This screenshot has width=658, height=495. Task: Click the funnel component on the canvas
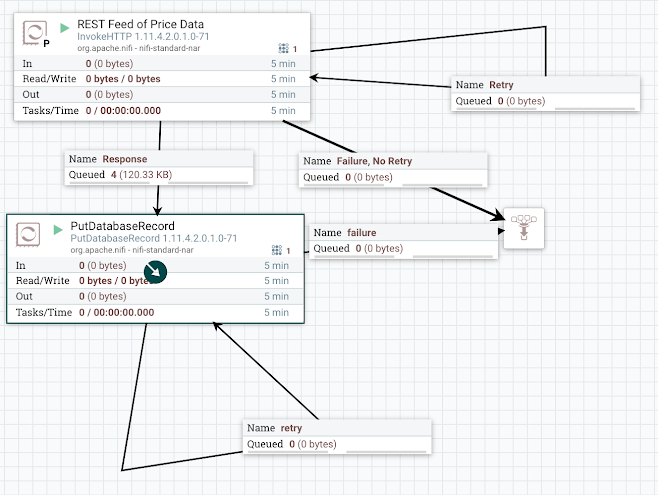pos(524,227)
